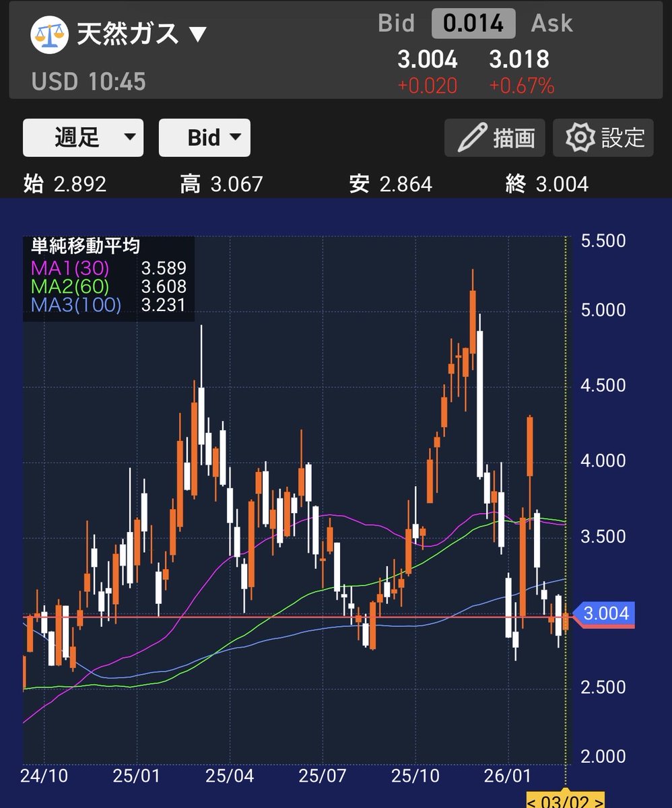The width and height of the screenshot is (672, 808).
Task: Click the 単純移動平均 indicator title
Action: 86,246
